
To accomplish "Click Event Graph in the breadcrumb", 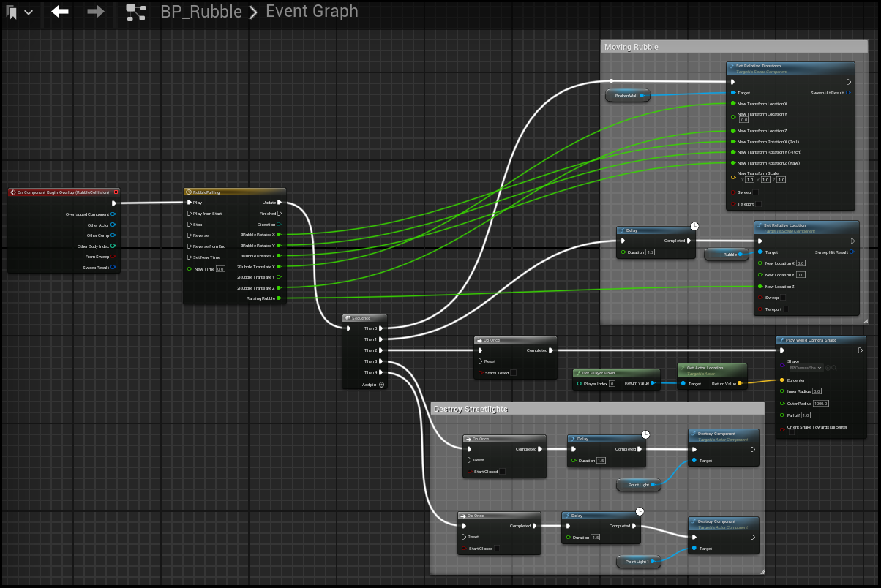I will pos(312,12).
